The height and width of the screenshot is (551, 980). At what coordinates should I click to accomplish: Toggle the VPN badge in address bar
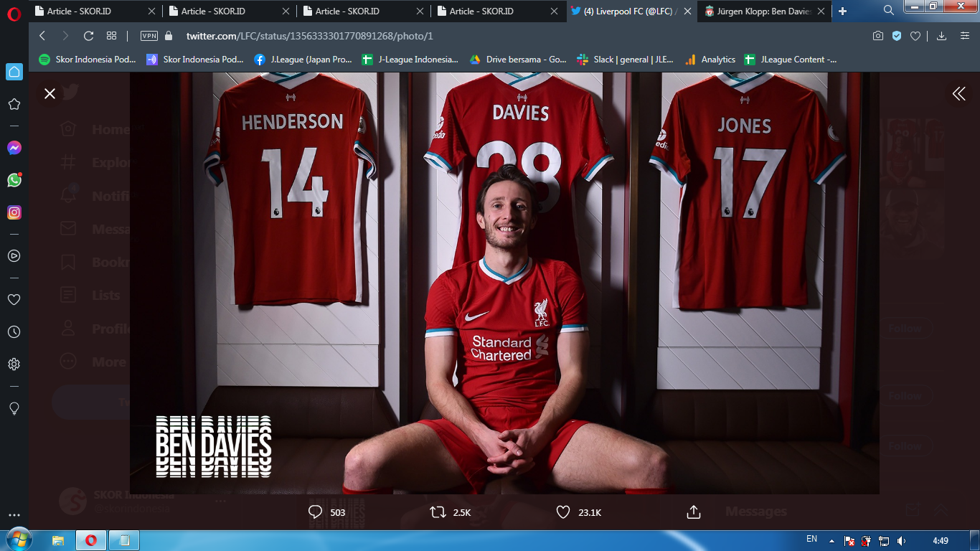point(149,36)
